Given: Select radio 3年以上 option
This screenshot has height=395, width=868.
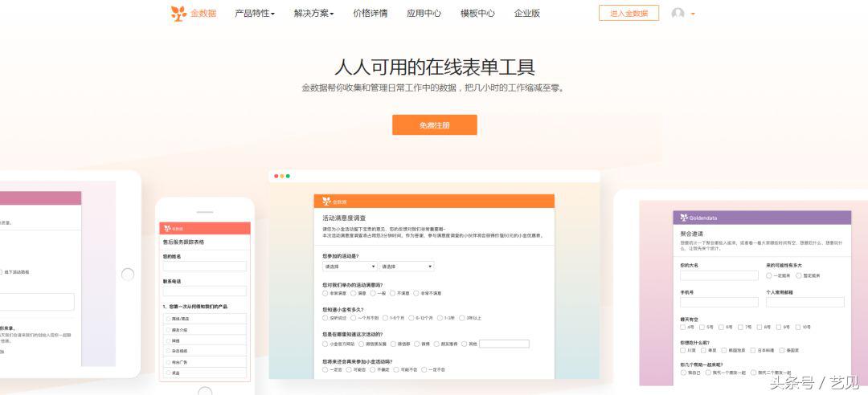Looking at the screenshot, I should point(461,318).
